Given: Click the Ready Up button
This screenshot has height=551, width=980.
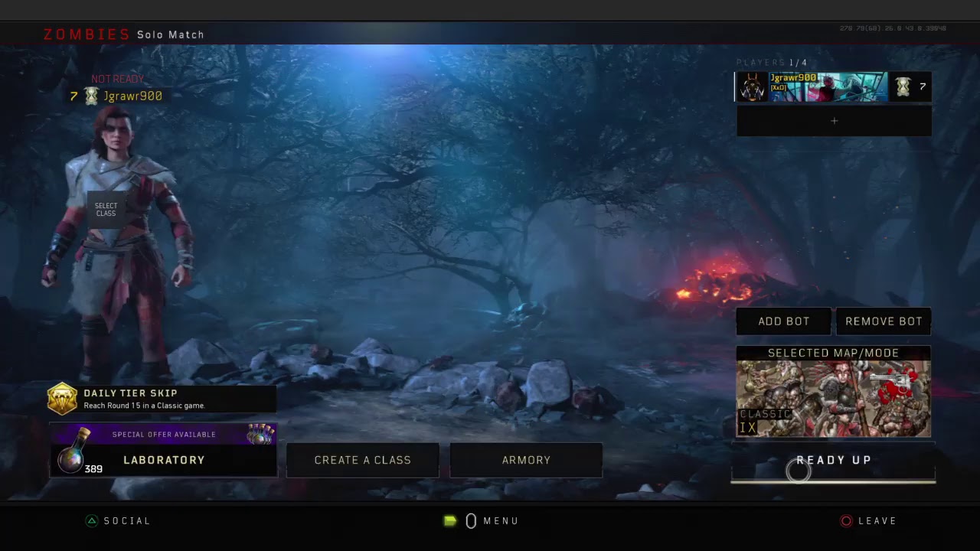Looking at the screenshot, I should pyautogui.click(x=833, y=461).
